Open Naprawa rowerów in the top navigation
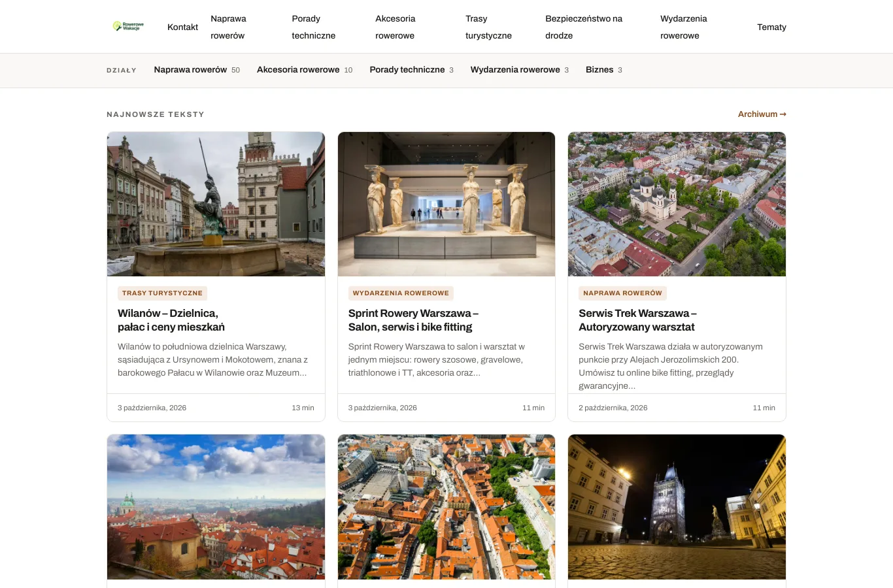This screenshot has height=588, width=893. point(228,27)
